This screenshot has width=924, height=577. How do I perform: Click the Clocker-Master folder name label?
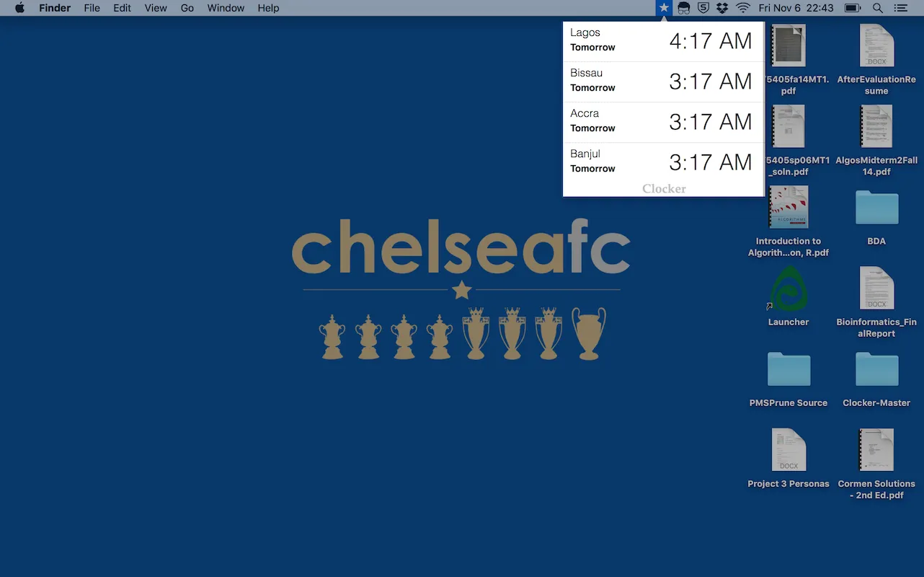(876, 403)
